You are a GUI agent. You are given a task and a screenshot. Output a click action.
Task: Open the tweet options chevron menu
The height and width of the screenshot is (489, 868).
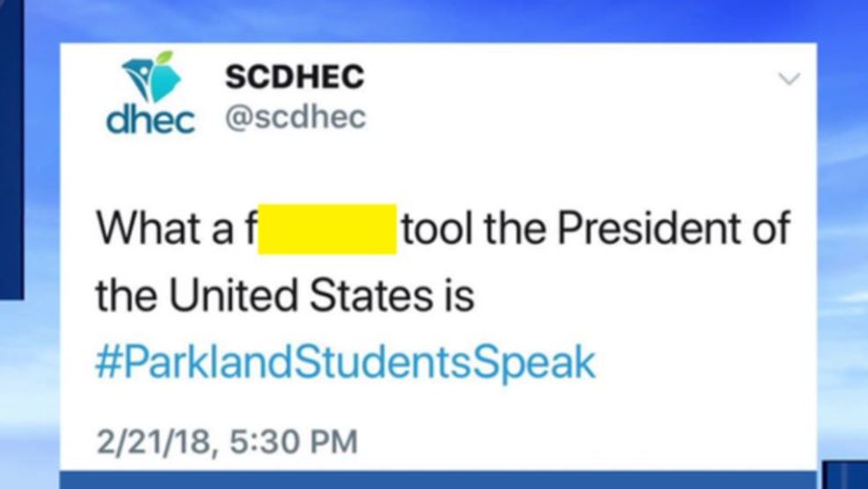click(790, 79)
